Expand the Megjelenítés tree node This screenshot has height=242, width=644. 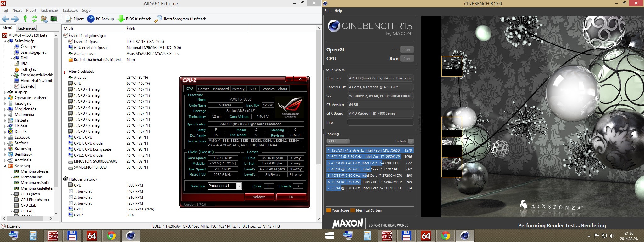5,109
